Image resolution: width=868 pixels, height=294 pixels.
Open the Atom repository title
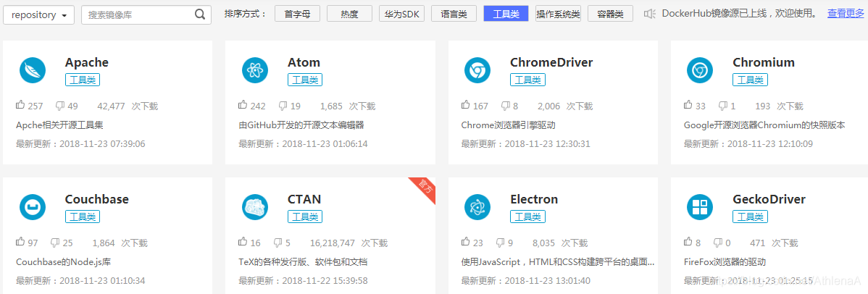pyautogui.click(x=304, y=62)
